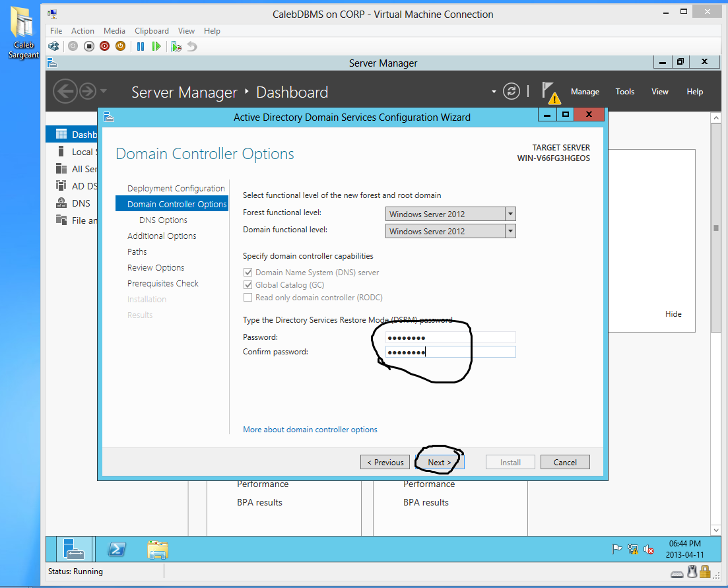This screenshot has width=728, height=588.
Task: Open Server Manager from guest taskbar
Action: [x=75, y=550]
